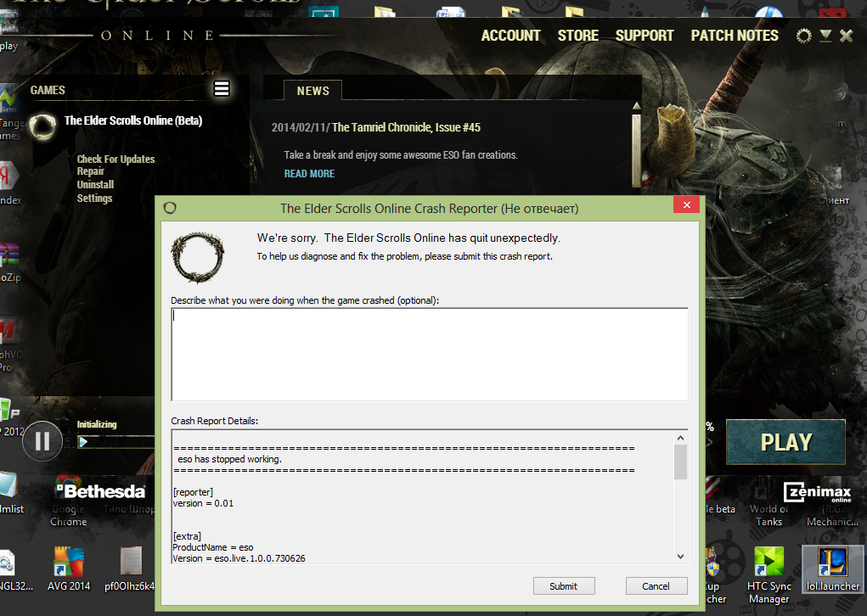
Task: Click the news panel scrollbar thumb
Action: [636, 150]
